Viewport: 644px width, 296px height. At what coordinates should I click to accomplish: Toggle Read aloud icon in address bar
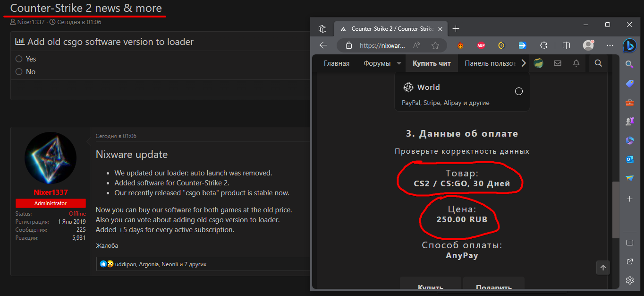pos(417,45)
